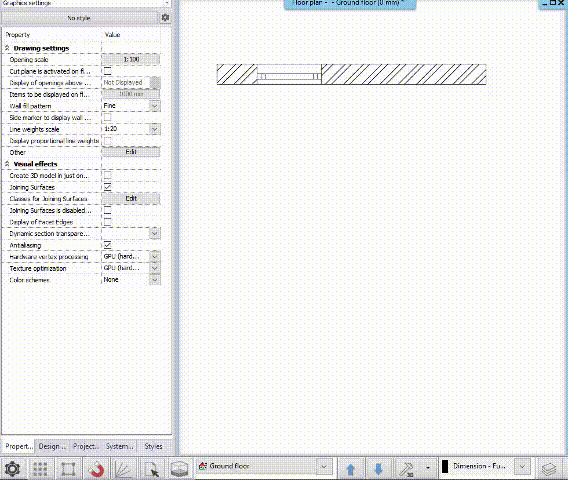The width and height of the screenshot is (568, 480).
Task: Click the Value column header
Action: (112, 35)
